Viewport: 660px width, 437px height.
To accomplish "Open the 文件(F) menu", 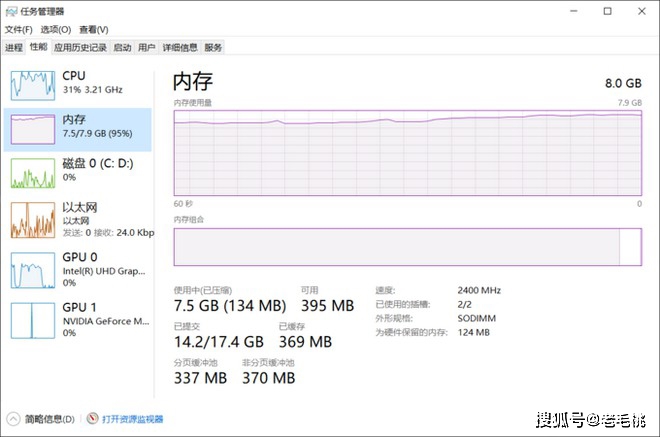I will point(19,29).
